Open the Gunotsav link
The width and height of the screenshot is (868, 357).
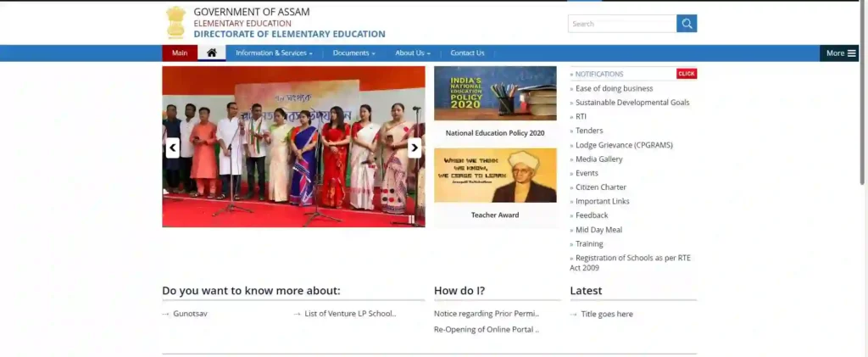190,314
